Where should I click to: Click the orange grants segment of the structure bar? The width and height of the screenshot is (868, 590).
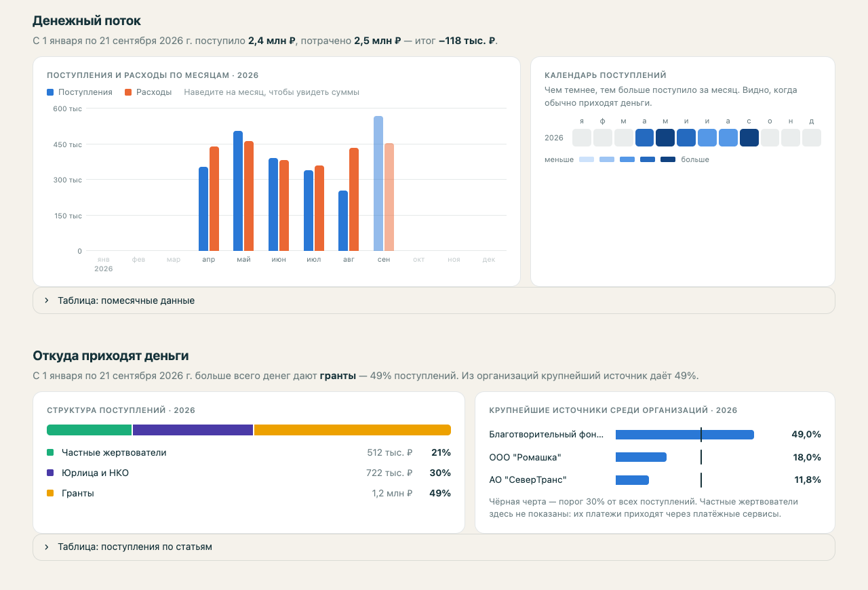353,430
